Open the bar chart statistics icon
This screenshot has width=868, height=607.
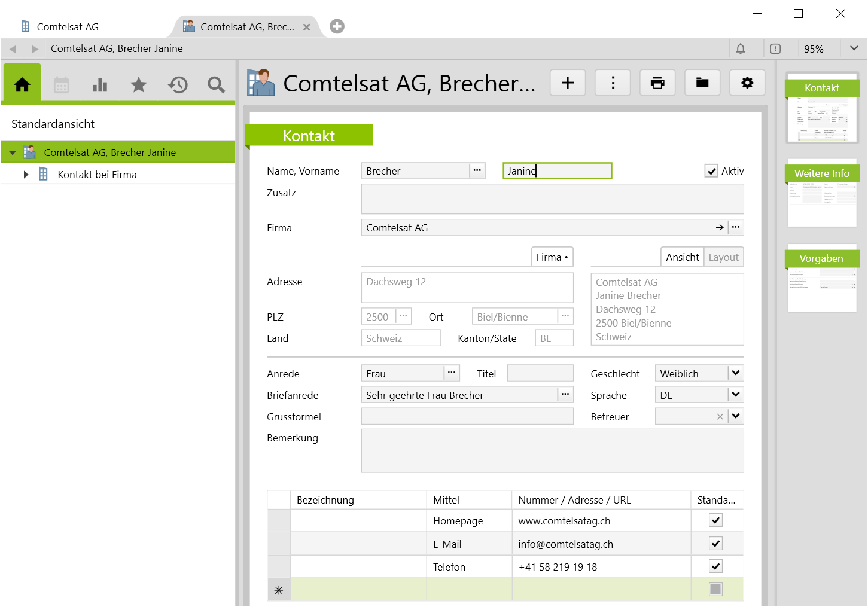(x=100, y=85)
